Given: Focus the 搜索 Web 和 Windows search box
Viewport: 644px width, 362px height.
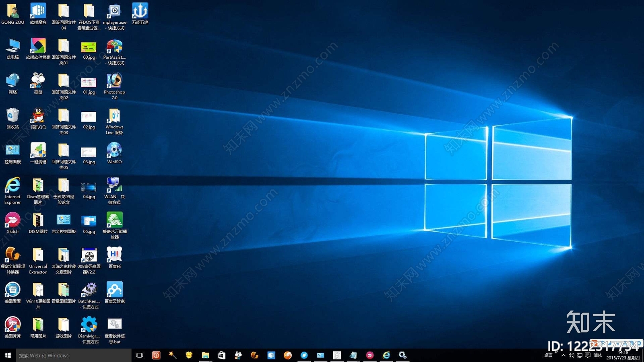Looking at the screenshot, I should 74,355.
